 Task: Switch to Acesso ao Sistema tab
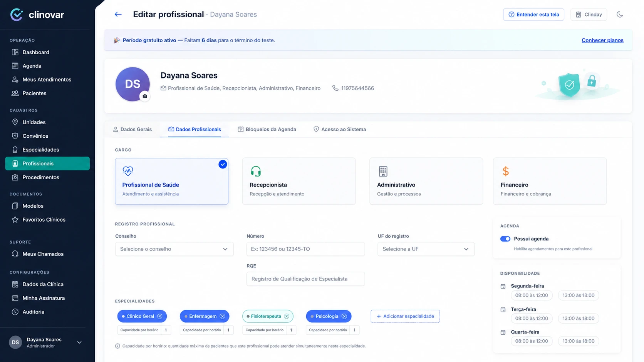(x=340, y=129)
